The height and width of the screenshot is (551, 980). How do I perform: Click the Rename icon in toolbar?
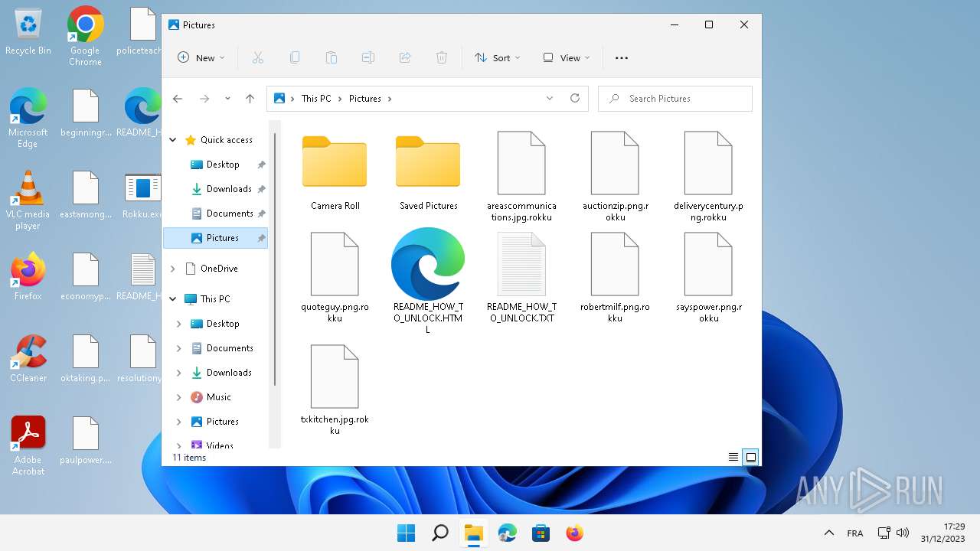(x=368, y=57)
